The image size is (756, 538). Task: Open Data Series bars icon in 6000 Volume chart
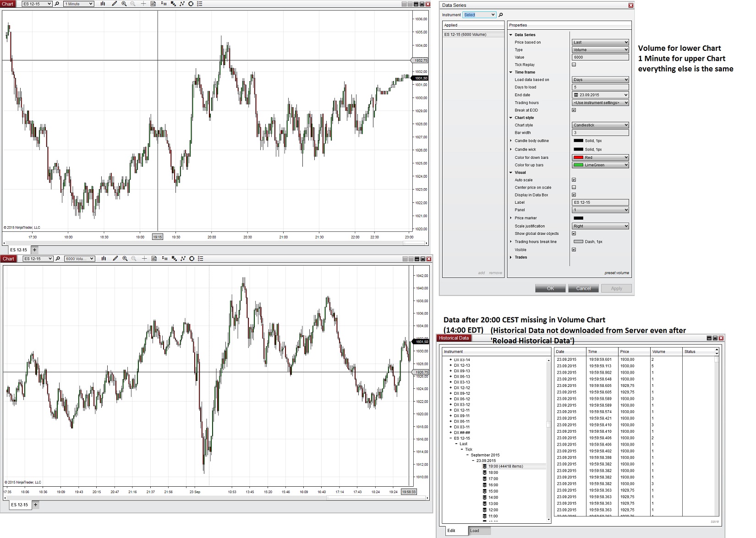click(x=104, y=259)
